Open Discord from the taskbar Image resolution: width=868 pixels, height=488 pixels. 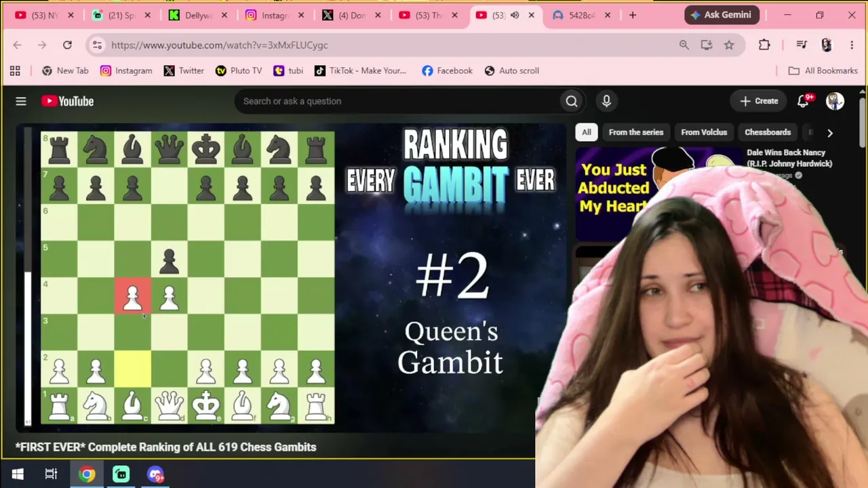[x=155, y=474]
